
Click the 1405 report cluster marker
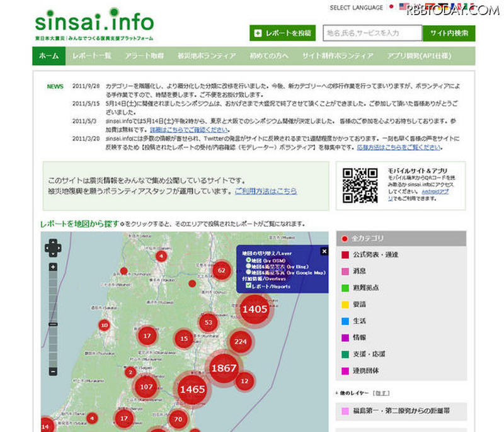pos(255,309)
